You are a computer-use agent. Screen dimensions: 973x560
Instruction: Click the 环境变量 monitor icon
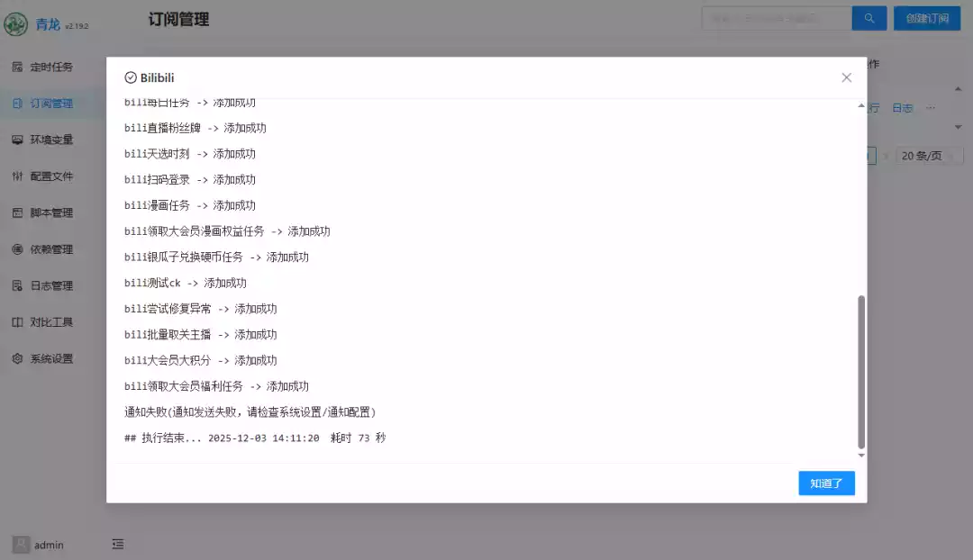point(17,140)
